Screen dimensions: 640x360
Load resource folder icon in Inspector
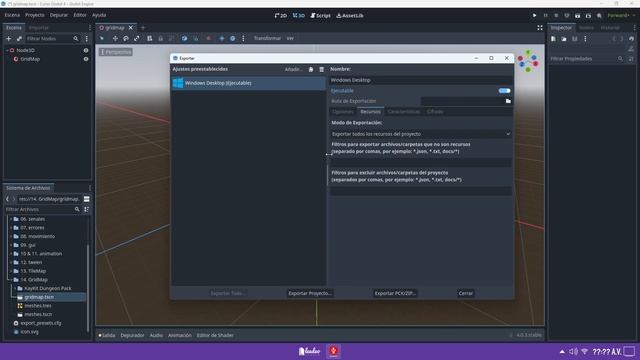pyautogui.click(x=564, y=39)
